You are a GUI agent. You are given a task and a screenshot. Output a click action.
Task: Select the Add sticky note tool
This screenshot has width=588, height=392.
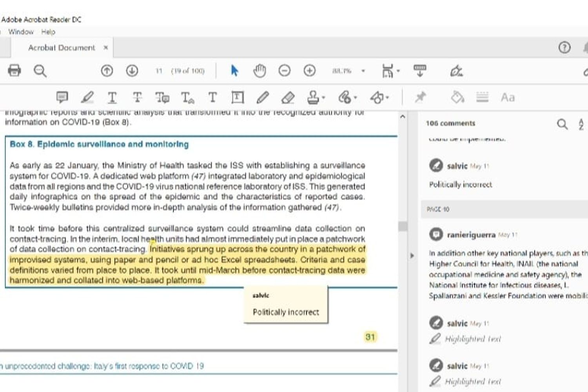click(x=62, y=97)
